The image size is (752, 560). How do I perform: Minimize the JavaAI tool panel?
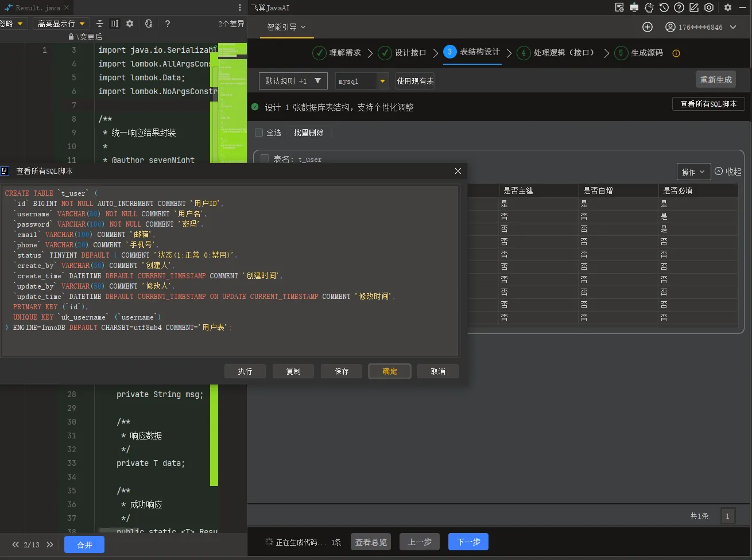[743, 7]
